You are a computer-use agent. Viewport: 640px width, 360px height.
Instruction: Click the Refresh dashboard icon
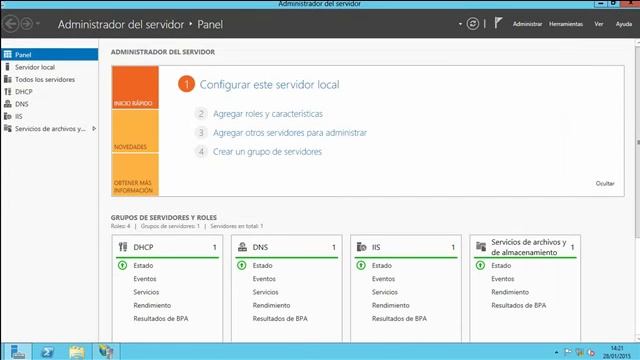point(473,24)
